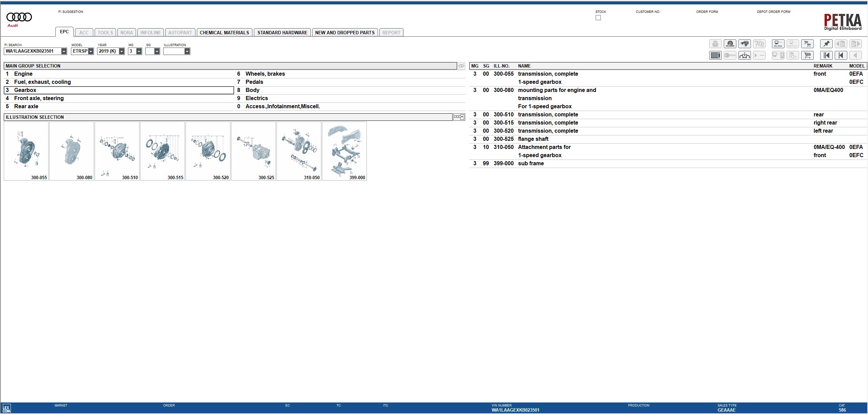Select main group 4 Front axle, steering
This screenshot has width=868, height=414.
[119, 98]
